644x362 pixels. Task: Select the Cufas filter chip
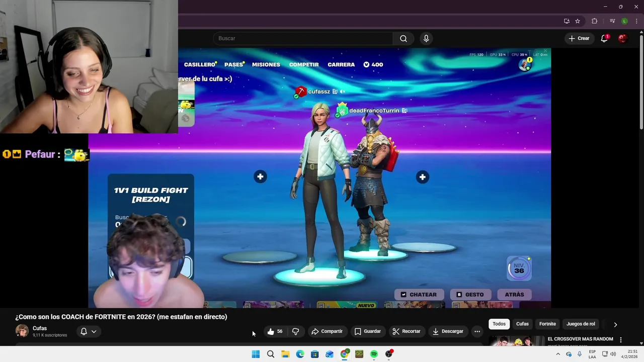pyautogui.click(x=522, y=324)
